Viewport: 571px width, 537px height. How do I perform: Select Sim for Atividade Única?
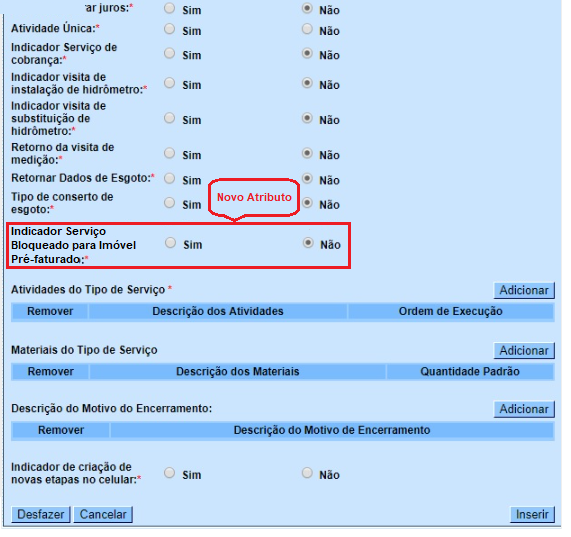(169, 29)
